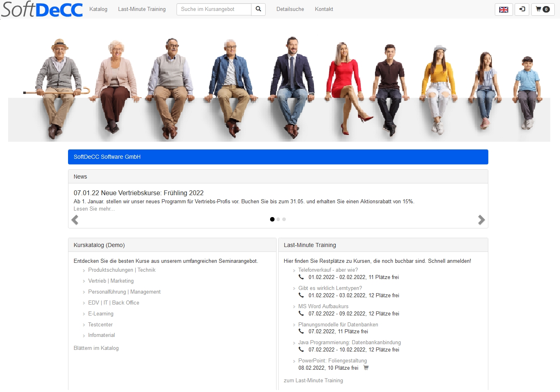Click 01.02.2022 - 02.02.2022, 11 Plätze frei text
The height and width of the screenshot is (392, 560).
(353, 277)
